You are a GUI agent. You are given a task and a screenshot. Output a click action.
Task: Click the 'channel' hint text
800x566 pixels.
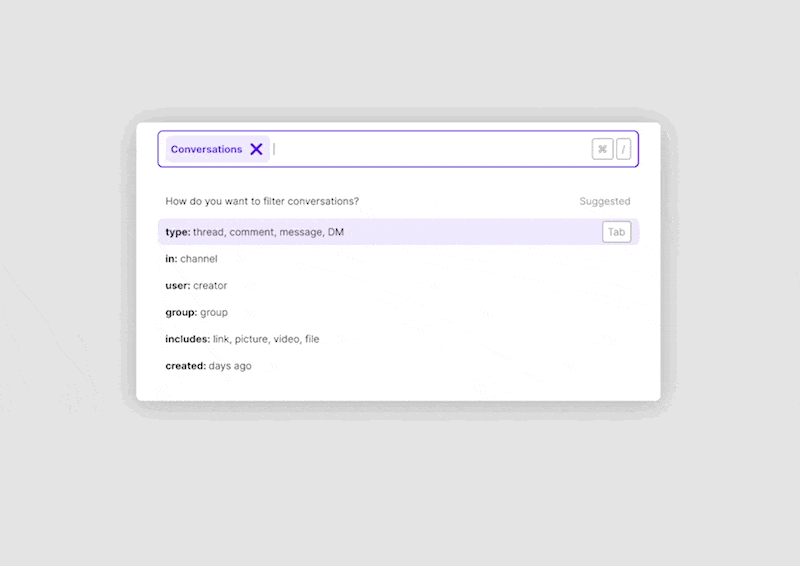point(199,259)
